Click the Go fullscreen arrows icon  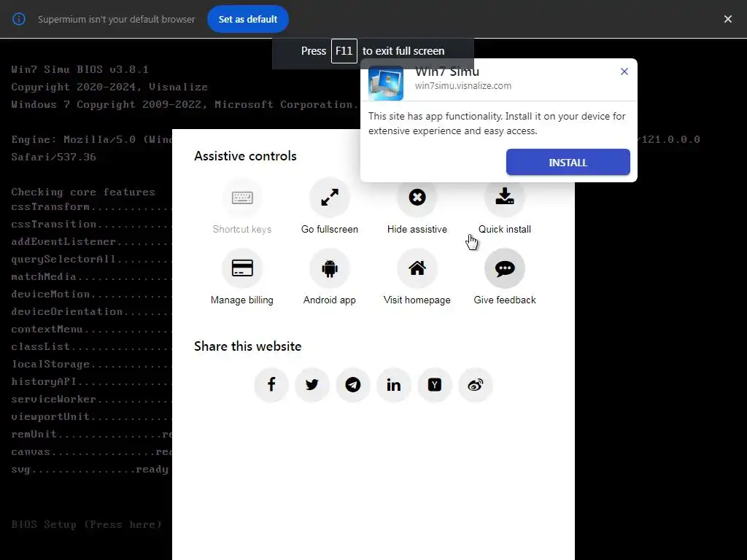(x=330, y=197)
